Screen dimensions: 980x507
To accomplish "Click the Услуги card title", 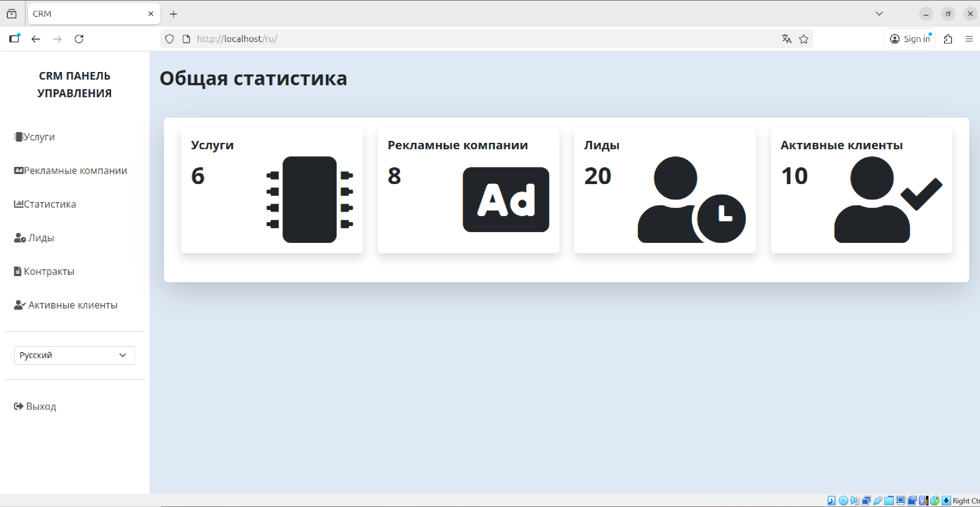I will click(212, 145).
